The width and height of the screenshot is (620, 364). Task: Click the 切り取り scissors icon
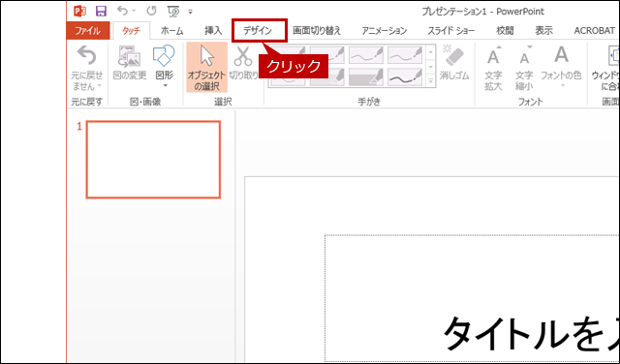click(x=243, y=56)
